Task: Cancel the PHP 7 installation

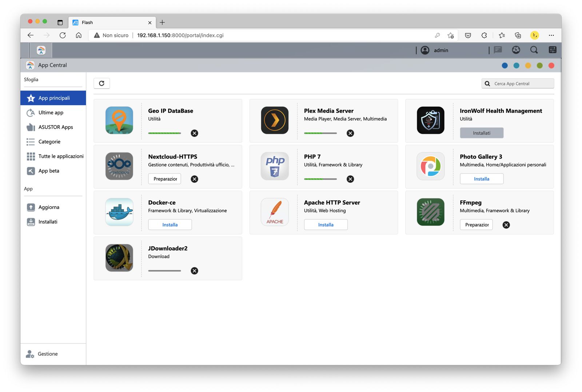Action: tap(350, 179)
